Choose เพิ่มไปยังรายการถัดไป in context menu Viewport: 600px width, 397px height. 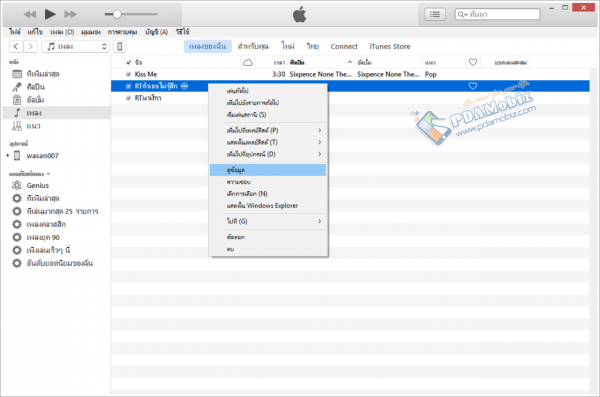[x=268, y=103]
